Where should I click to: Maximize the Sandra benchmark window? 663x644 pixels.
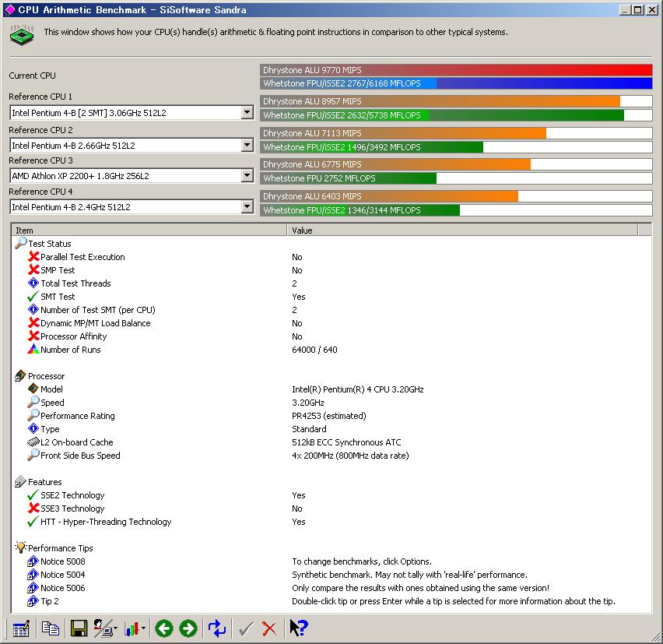[x=638, y=9]
